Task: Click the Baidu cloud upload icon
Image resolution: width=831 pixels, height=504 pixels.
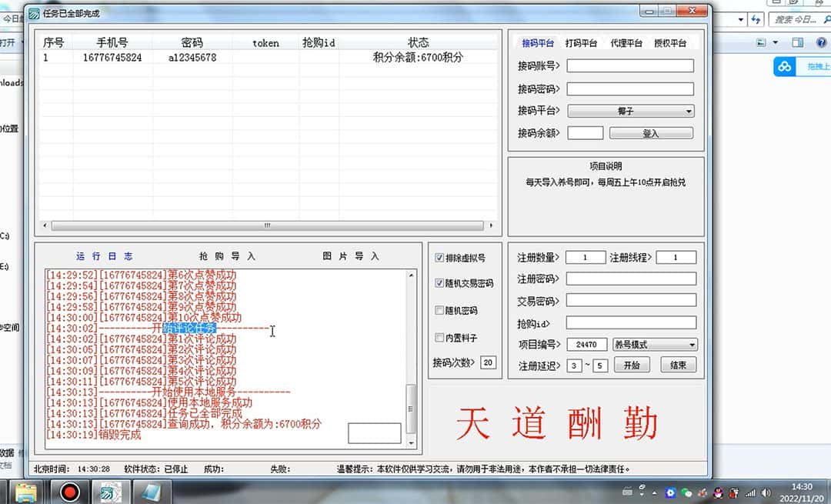Action: (784, 68)
